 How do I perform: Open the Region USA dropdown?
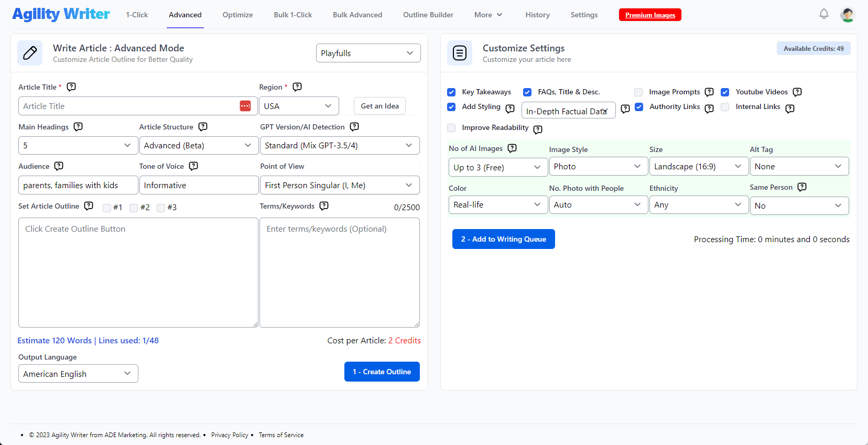point(299,106)
